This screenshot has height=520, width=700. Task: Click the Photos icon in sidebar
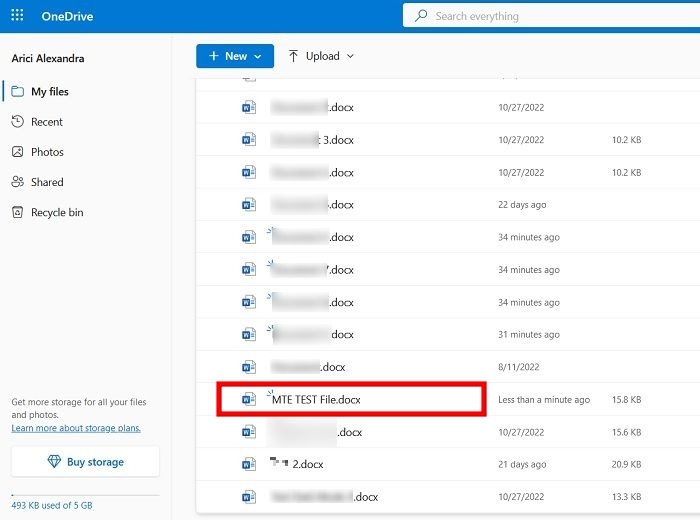(x=18, y=152)
